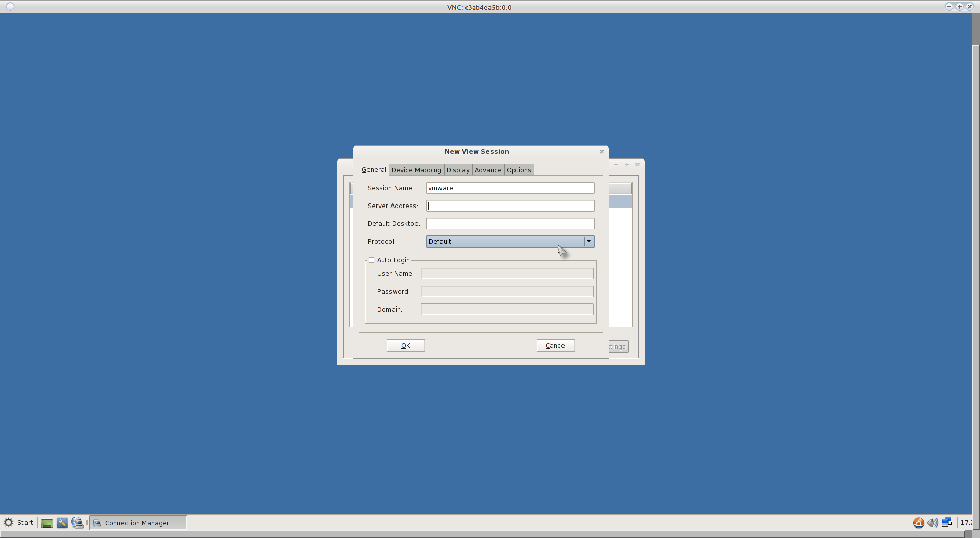Image resolution: width=980 pixels, height=538 pixels.
Task: Switch to the Device Mapping tab
Action: (416, 170)
